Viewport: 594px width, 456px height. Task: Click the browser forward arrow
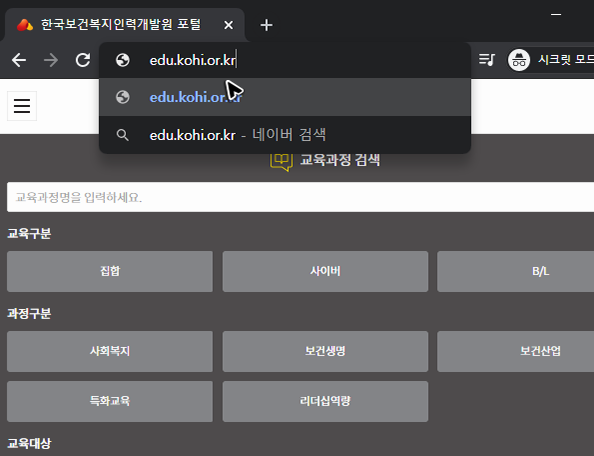point(51,60)
